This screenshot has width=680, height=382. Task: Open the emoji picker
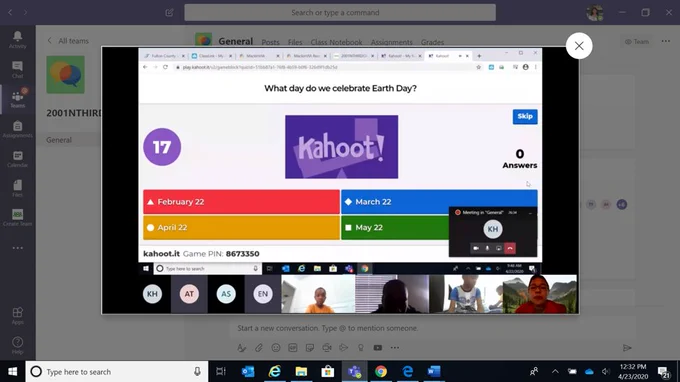click(276, 348)
